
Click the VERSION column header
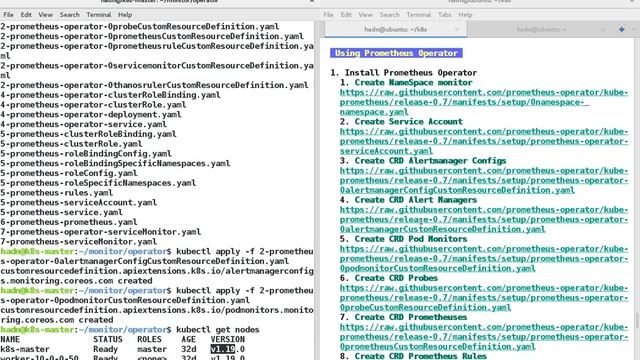coord(228,340)
